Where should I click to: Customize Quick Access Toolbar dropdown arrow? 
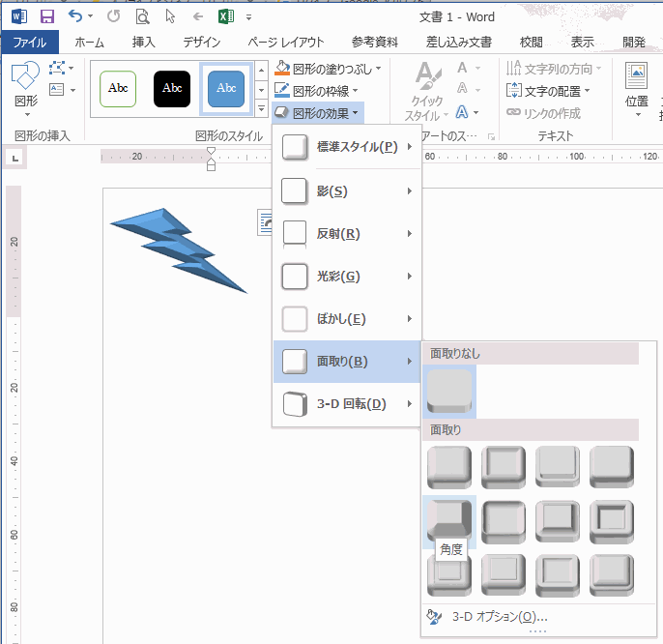coord(249,17)
